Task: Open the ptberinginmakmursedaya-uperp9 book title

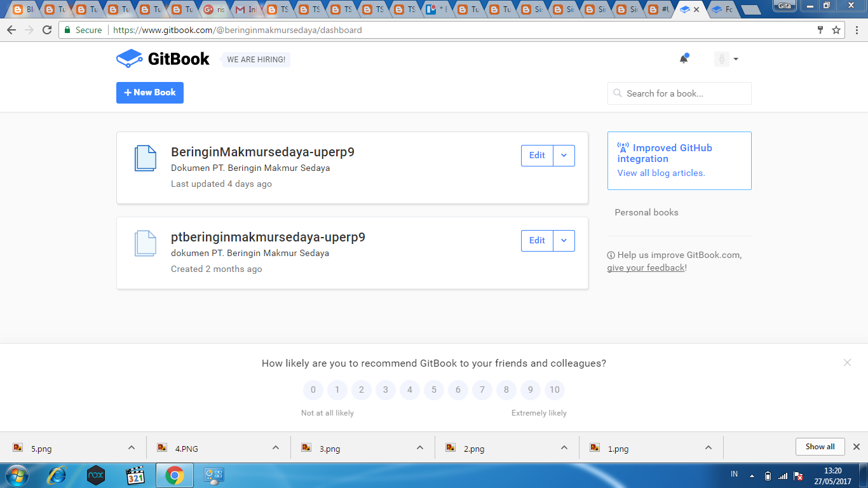Action: click(x=268, y=237)
